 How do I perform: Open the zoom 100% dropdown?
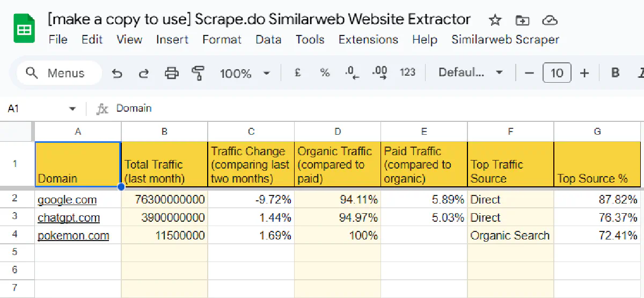point(245,73)
